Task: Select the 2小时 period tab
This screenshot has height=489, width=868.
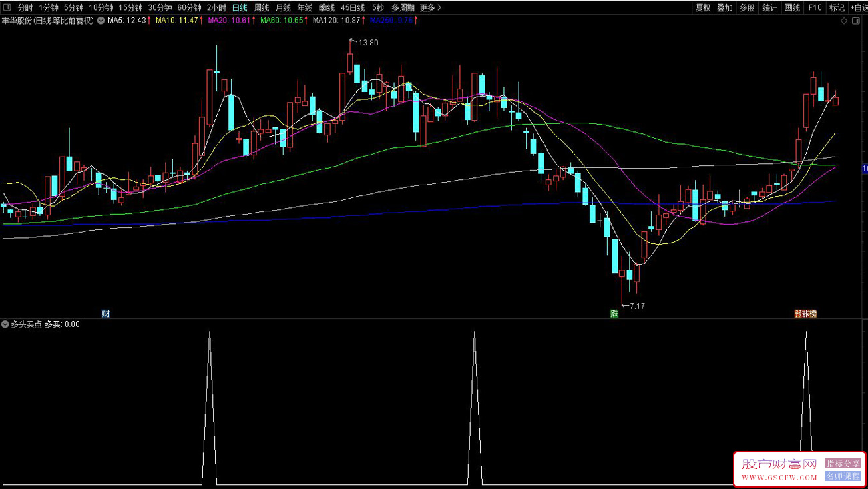Action: tap(216, 8)
